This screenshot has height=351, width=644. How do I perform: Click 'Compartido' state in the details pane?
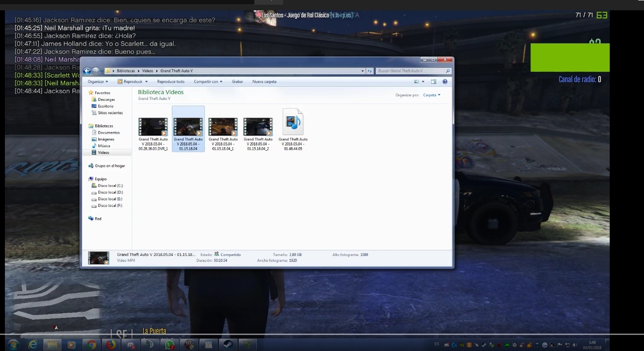[x=230, y=255]
